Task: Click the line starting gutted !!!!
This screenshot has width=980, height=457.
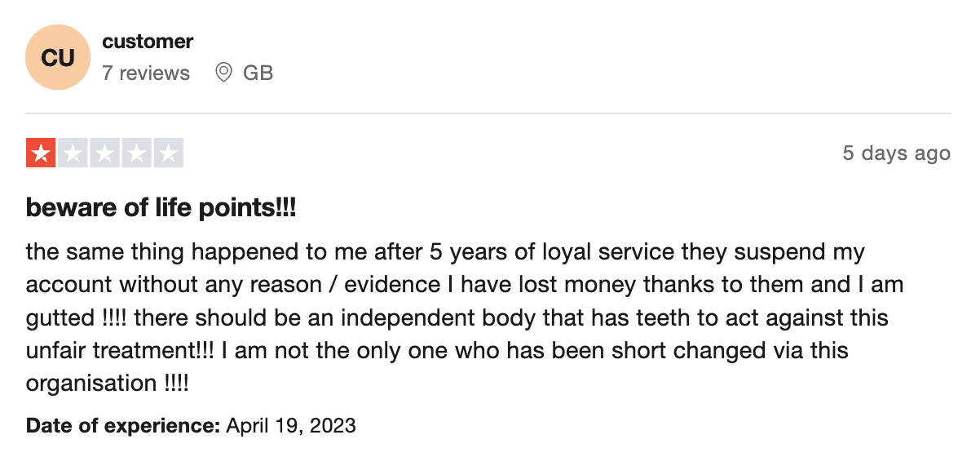Action: [457, 317]
